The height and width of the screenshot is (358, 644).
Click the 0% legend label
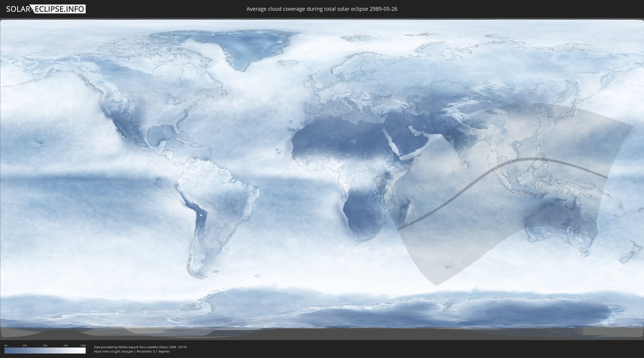coord(6,345)
